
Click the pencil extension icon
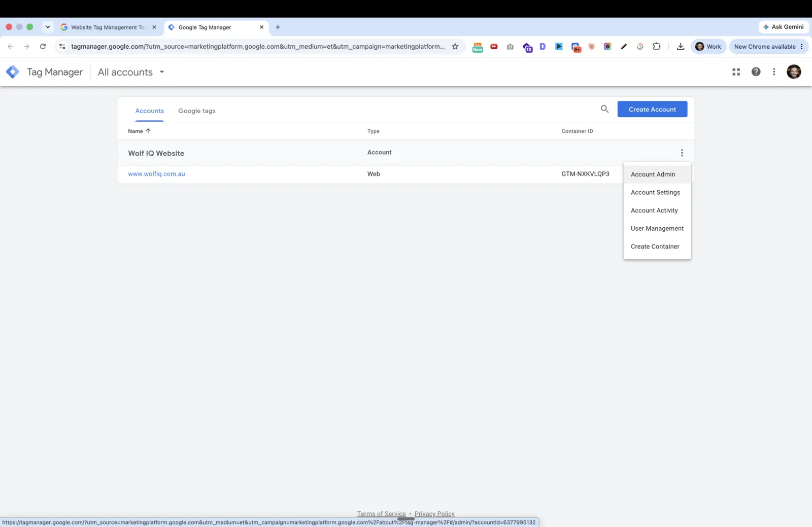click(x=624, y=47)
